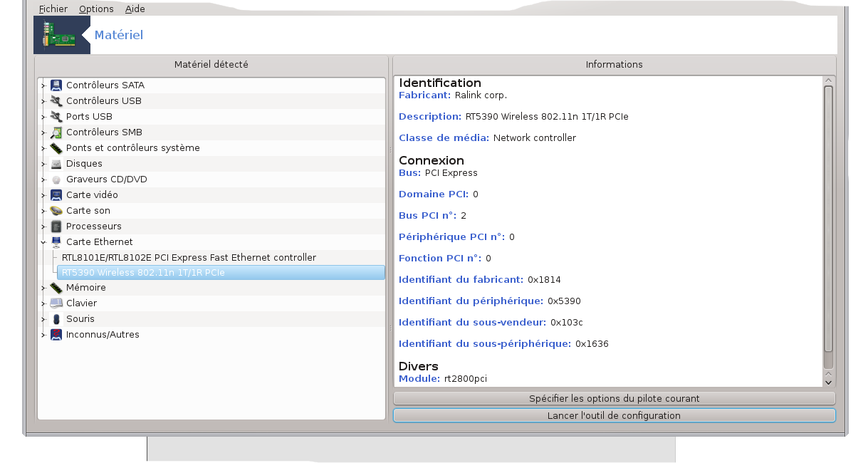
Task: Click the Classe de média Network controller
Action: pyautogui.click(x=535, y=137)
